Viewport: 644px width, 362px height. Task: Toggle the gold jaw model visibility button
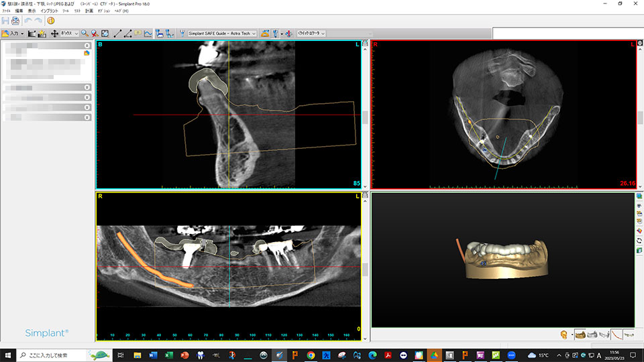[580, 334]
